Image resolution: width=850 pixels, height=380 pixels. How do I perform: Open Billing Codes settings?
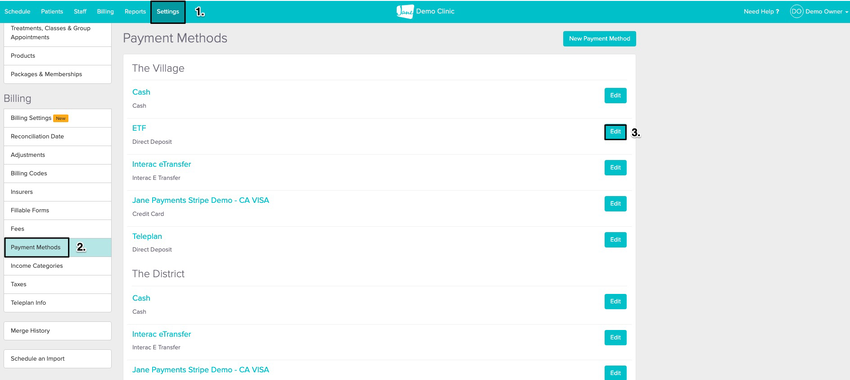coord(57,173)
